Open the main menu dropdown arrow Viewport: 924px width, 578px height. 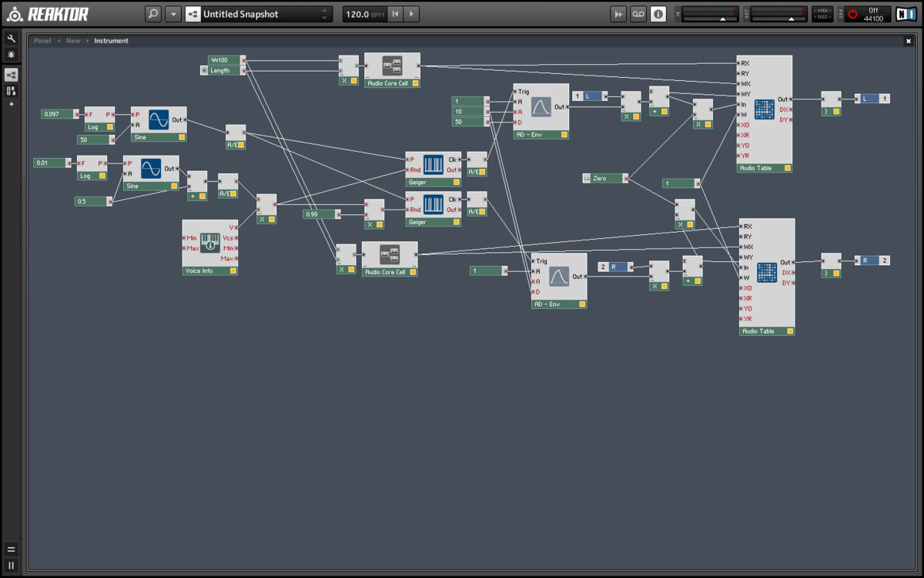click(173, 14)
